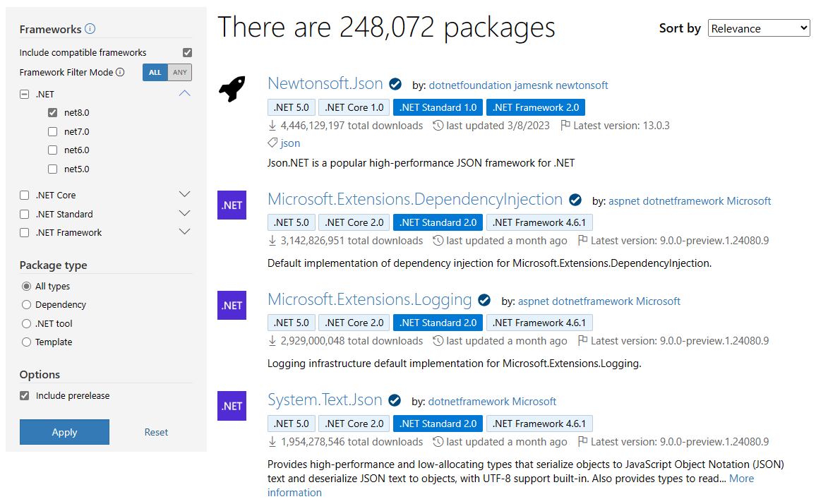
Task: Switch Framework Filter Mode to ANY
Action: [x=180, y=72]
